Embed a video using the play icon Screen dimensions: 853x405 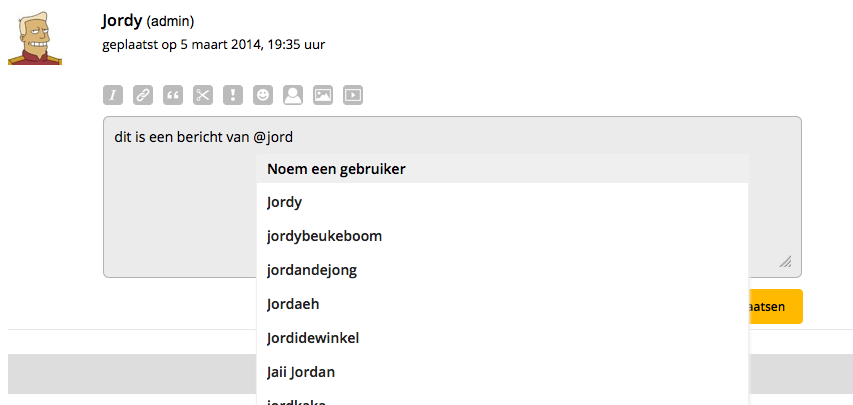(x=353, y=96)
